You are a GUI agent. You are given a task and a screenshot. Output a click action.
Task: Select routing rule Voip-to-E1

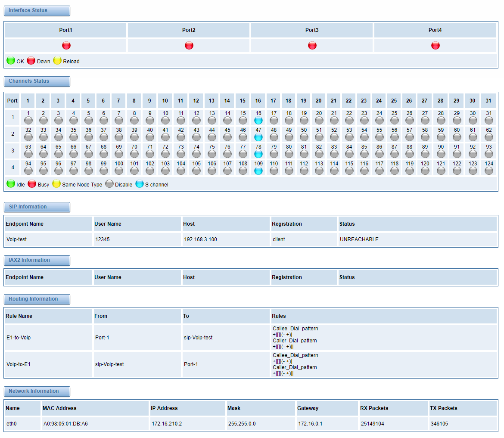[19, 364]
